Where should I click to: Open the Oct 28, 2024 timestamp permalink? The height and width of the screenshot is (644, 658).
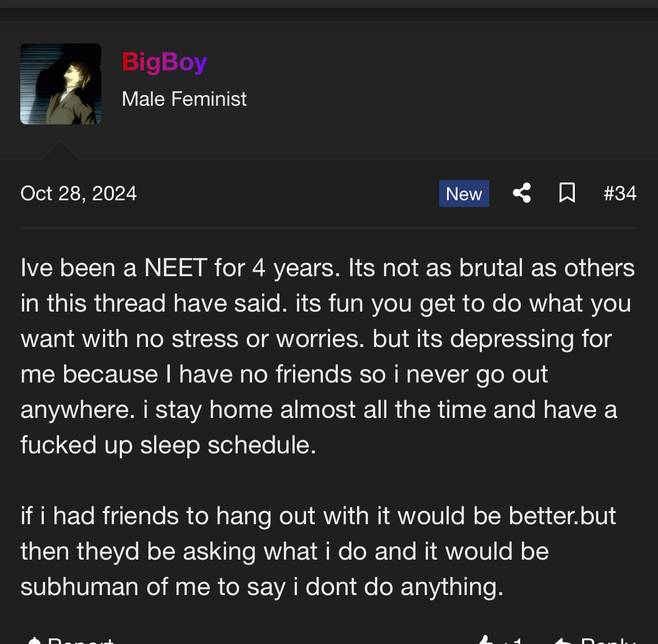[x=79, y=193]
